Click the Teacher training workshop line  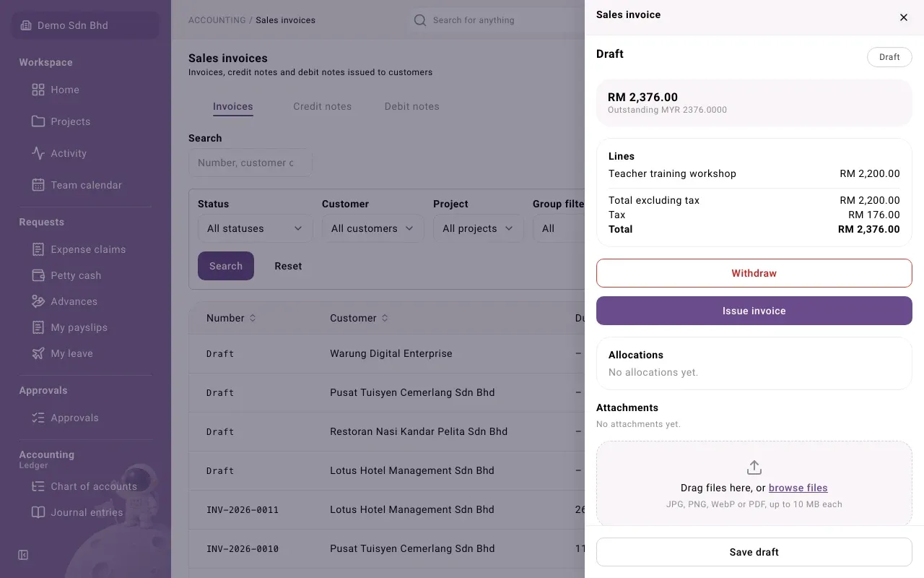[754, 173]
